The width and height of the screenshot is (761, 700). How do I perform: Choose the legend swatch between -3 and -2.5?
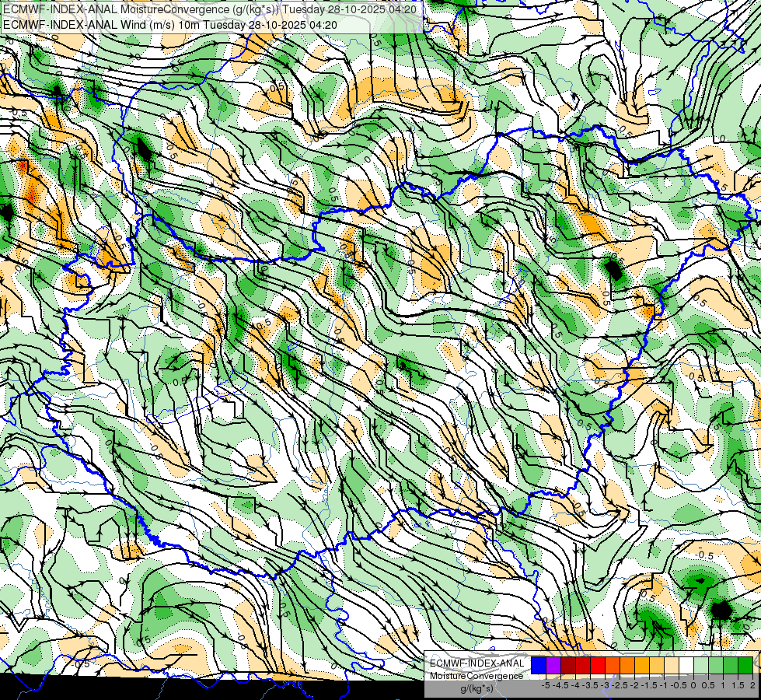tap(613, 665)
